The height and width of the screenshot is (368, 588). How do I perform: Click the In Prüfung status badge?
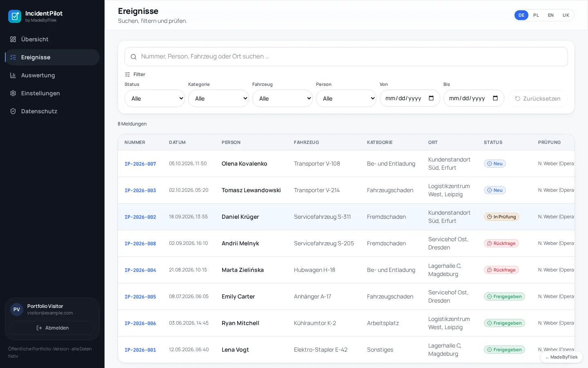pos(501,217)
